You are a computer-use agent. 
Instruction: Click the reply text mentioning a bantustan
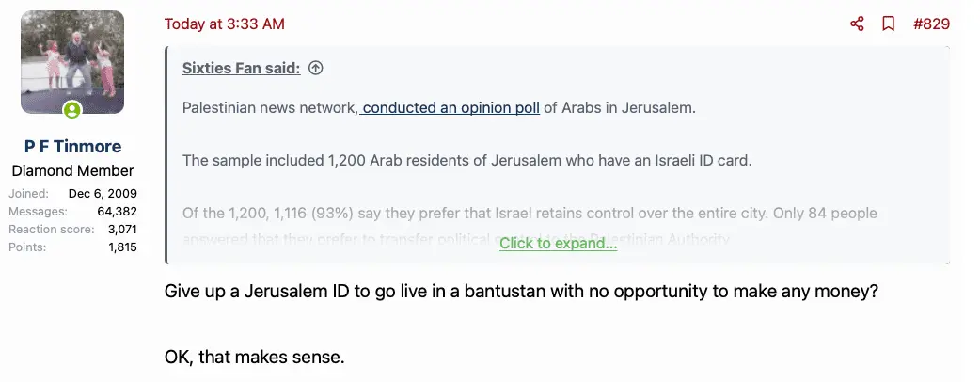[x=521, y=292]
